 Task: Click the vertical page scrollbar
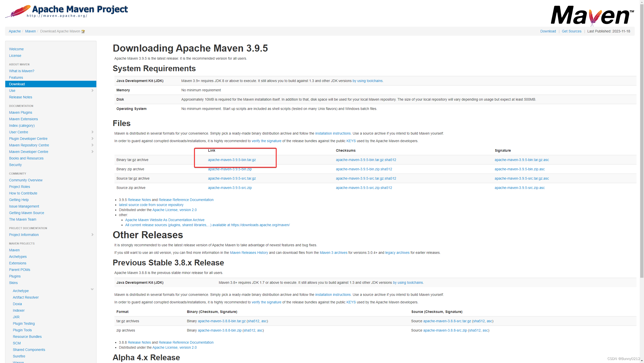click(x=642, y=141)
